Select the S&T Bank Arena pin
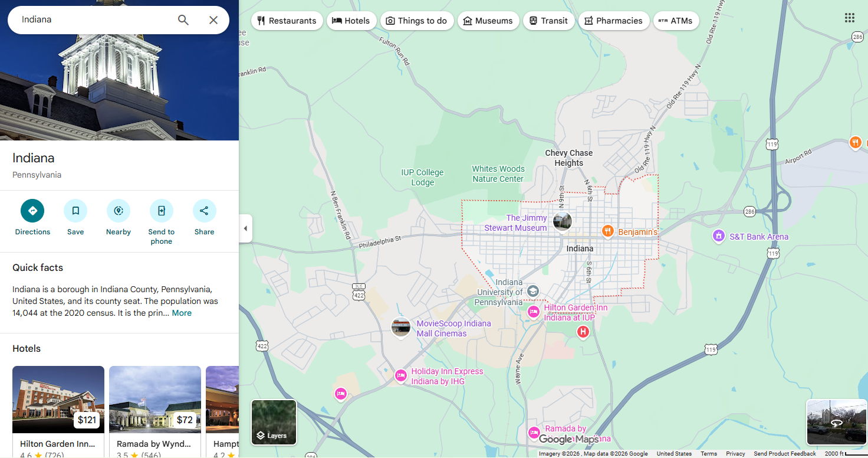Viewport: 868px width, 458px height. pyautogui.click(x=718, y=237)
